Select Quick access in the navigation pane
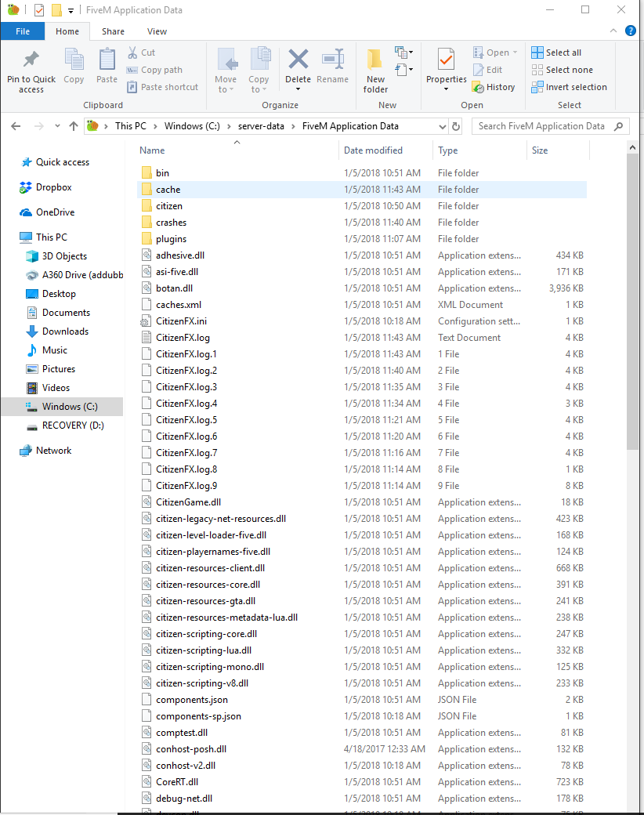Screen dimensions: 644x815 click(x=63, y=162)
